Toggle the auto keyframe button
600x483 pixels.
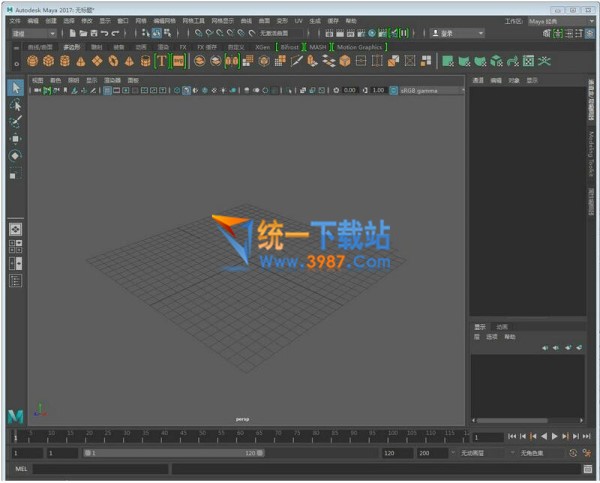pyautogui.click(x=573, y=453)
